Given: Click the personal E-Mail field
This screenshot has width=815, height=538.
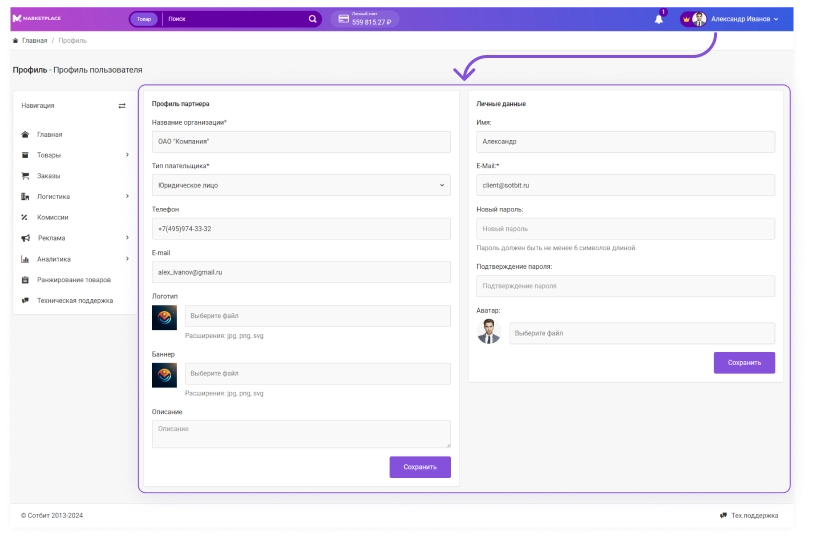Looking at the screenshot, I should tap(625, 185).
